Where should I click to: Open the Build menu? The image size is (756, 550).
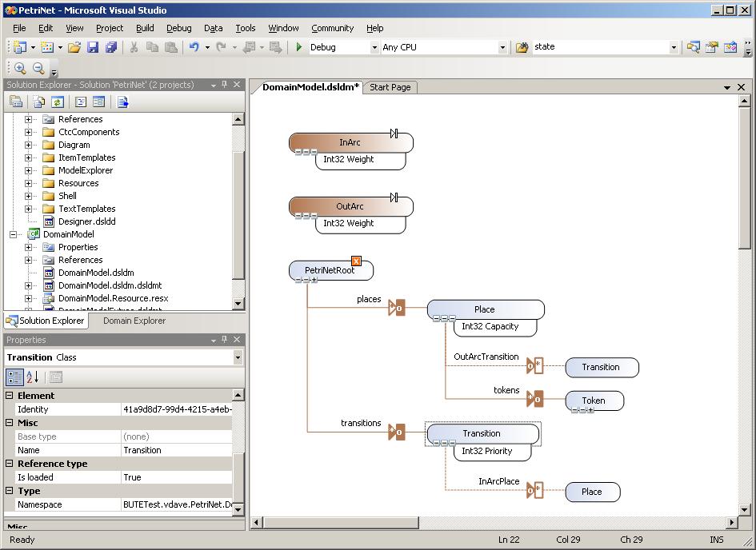(x=145, y=29)
